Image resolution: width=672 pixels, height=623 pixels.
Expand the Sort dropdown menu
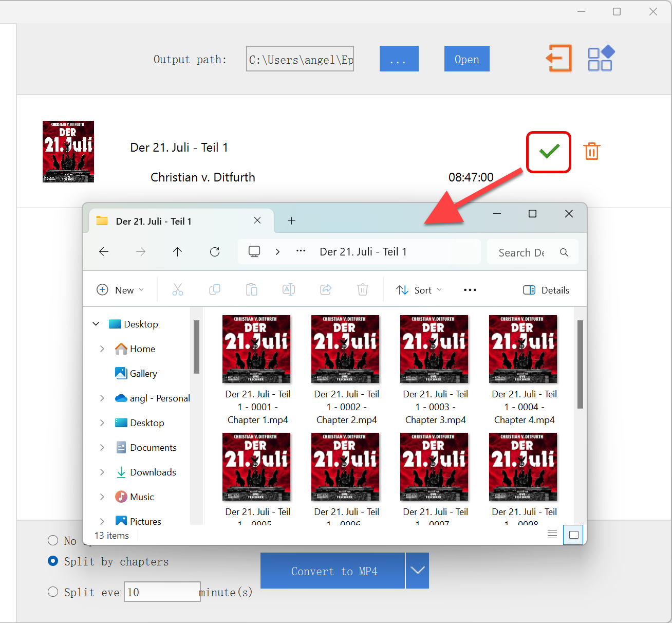(x=419, y=290)
